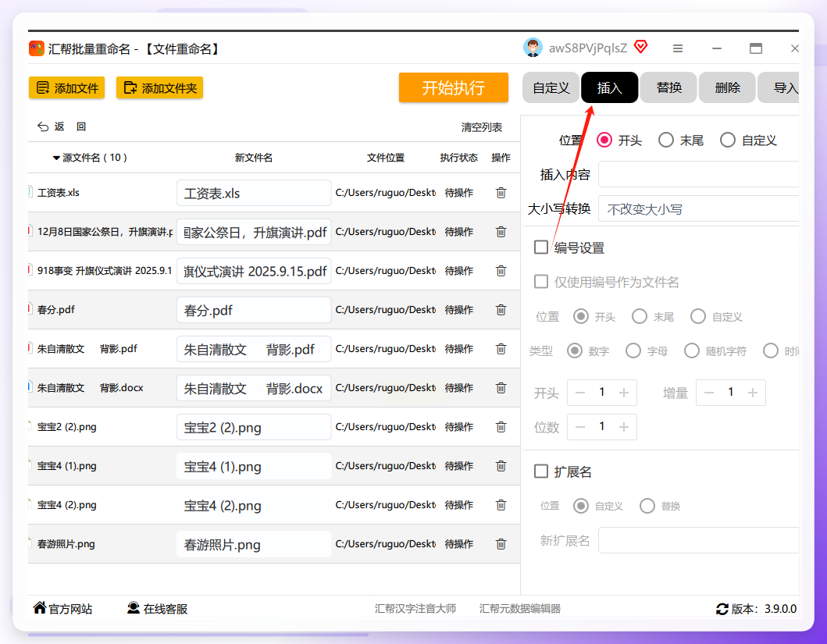Select numbering type 字母 radio

pos(633,351)
